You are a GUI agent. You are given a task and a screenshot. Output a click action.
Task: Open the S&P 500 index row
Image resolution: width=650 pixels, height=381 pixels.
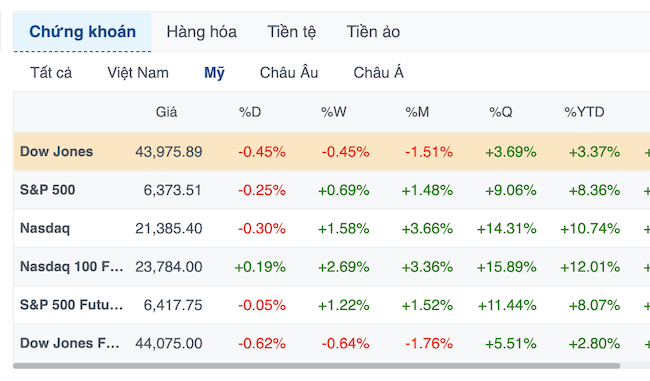(332, 190)
